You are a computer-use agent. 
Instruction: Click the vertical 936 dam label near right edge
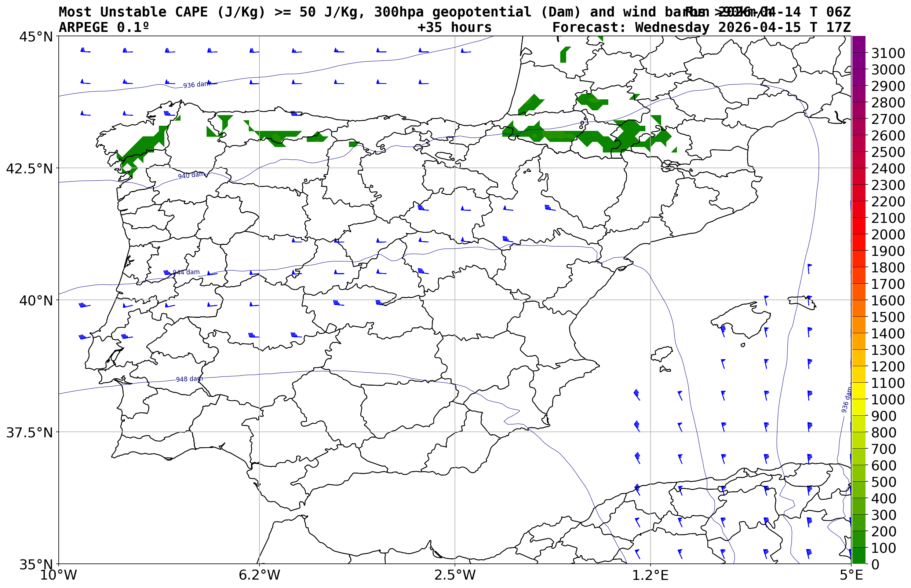846,400
